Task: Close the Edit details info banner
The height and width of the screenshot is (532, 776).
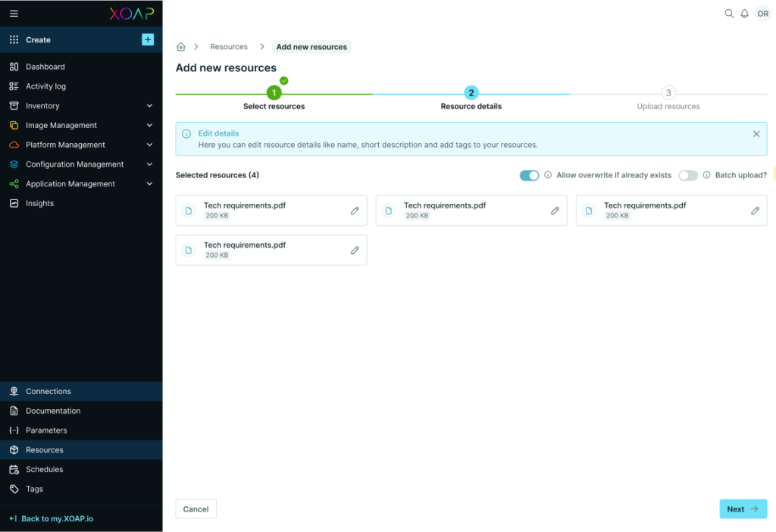Action: point(756,133)
